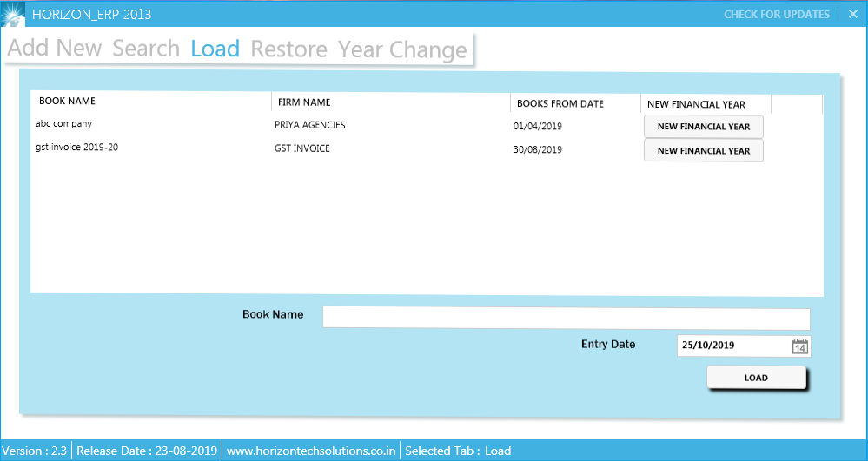Focus the Book Name input field
Image resolution: width=868 pixels, height=461 pixels.
[x=567, y=318]
